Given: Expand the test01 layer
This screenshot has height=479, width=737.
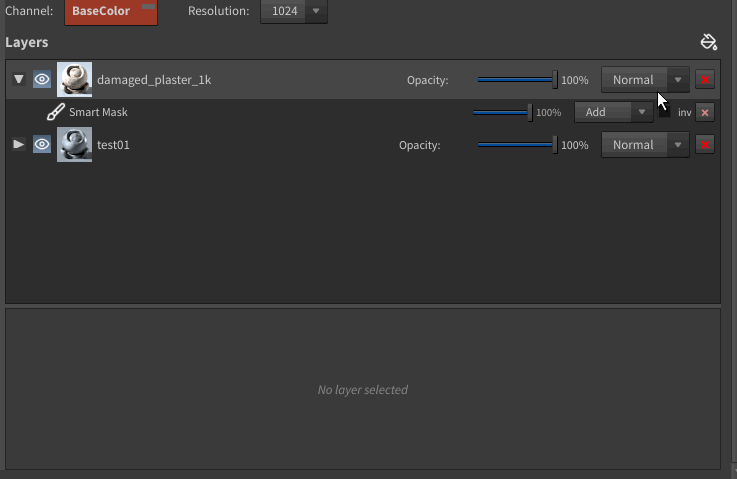Looking at the screenshot, I should 19,145.
